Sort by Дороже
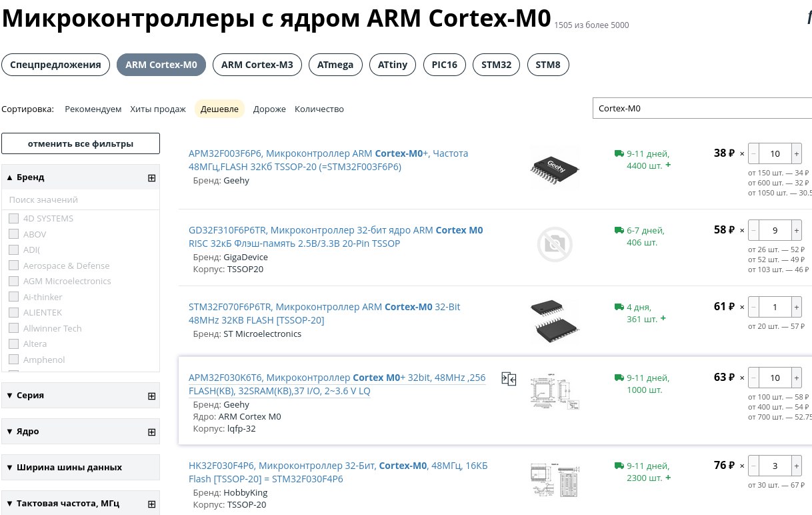 coord(269,109)
